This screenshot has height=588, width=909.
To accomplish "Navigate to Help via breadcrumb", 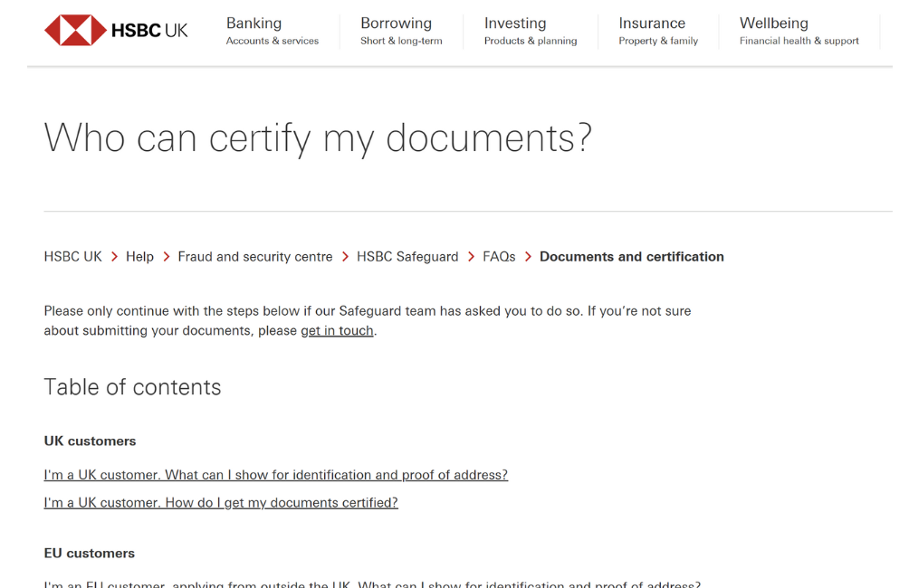I will point(139,256).
